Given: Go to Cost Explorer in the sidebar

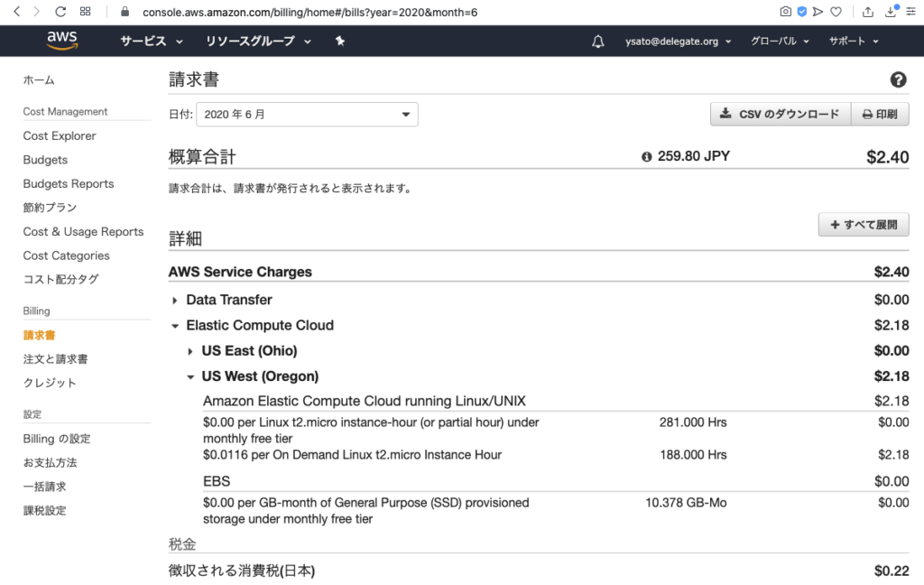Looking at the screenshot, I should coord(60,136).
